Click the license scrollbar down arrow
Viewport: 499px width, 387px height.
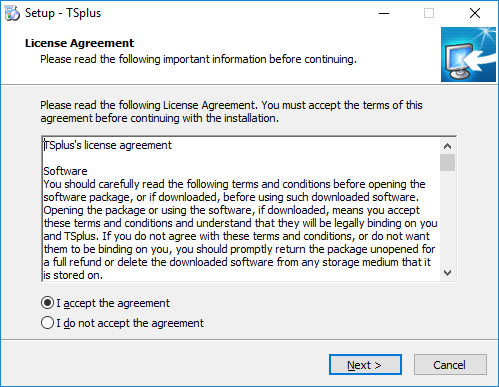pyautogui.click(x=447, y=273)
